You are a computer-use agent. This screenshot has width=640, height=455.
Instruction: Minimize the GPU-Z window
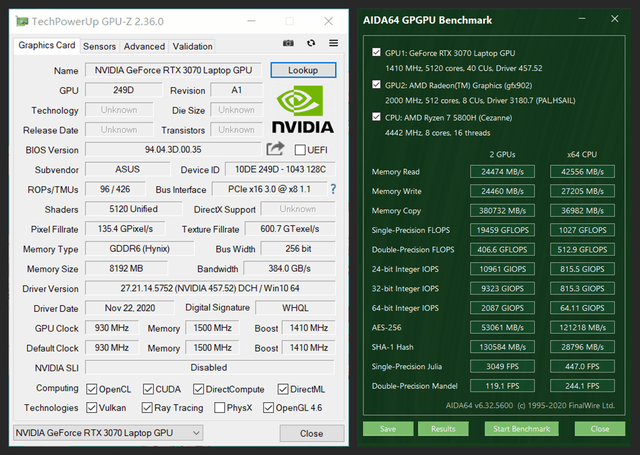point(251,21)
